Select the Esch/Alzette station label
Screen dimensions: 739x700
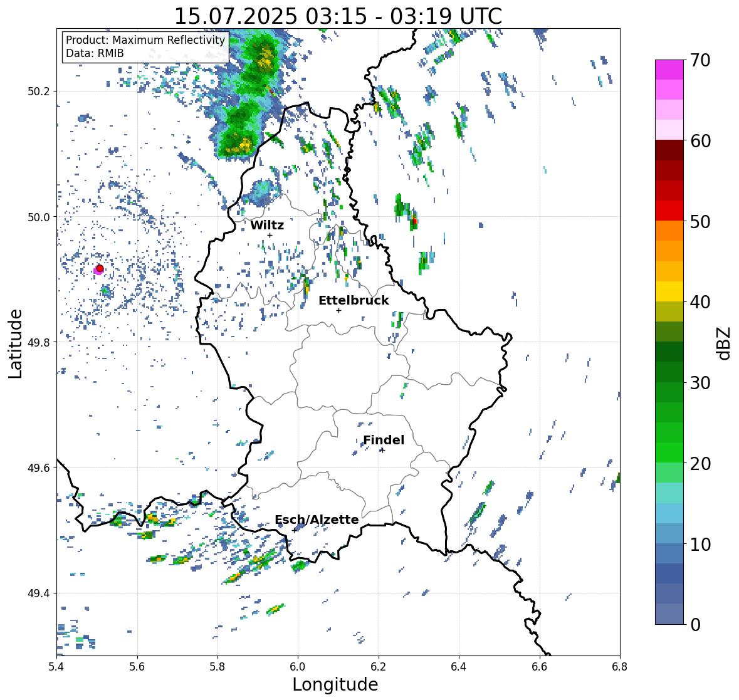coord(317,520)
